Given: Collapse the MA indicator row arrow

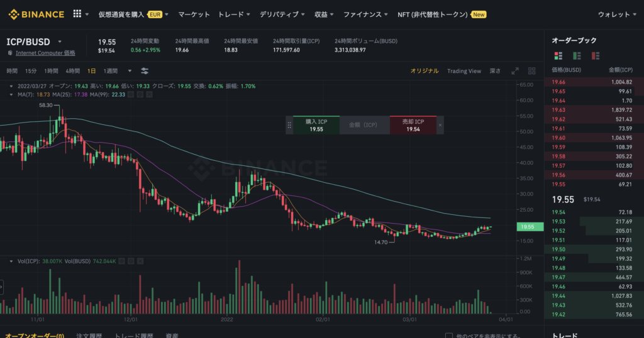Looking at the screenshot, I should click(11, 95).
